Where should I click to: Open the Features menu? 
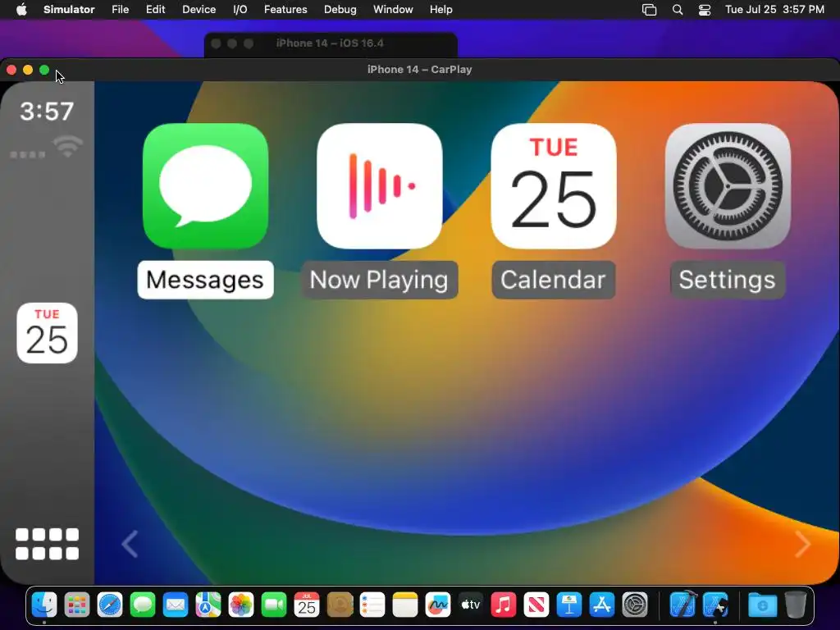(x=285, y=10)
